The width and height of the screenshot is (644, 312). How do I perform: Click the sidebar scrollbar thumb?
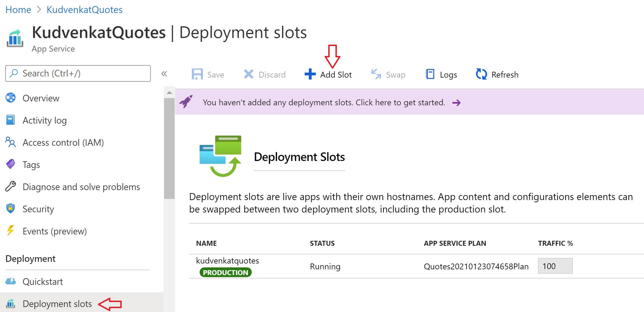[169, 148]
